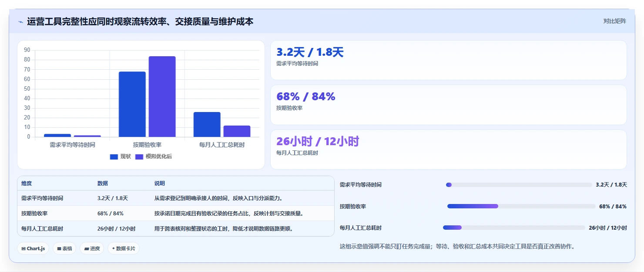Image resolution: width=644 pixels, height=272 pixels.
Task: Click the 表格 tag chip
Action: (x=64, y=248)
